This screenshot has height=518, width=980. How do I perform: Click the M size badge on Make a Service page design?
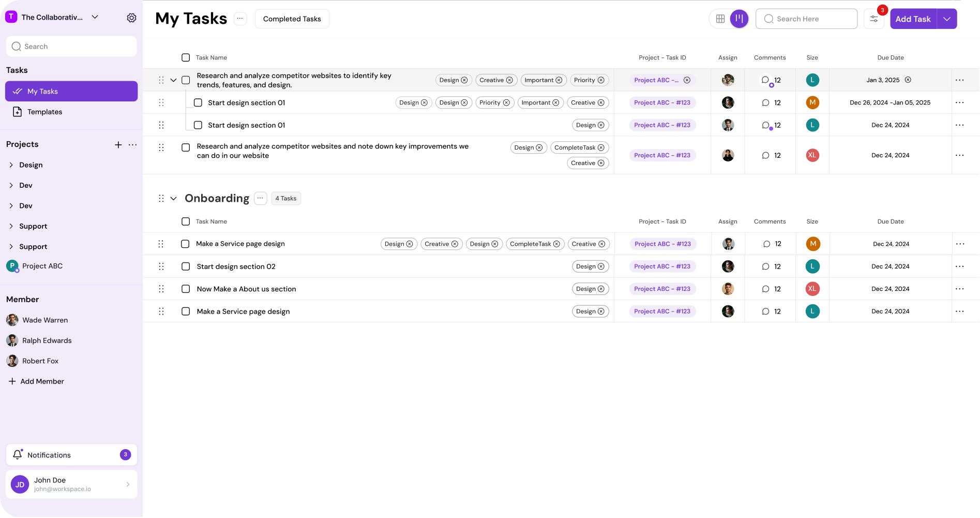[x=813, y=244]
